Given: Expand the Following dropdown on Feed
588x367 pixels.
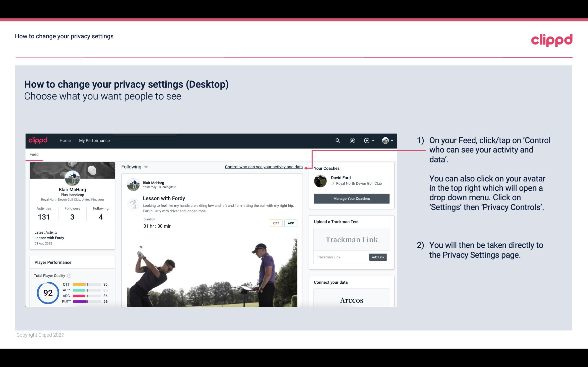Looking at the screenshot, I should [x=134, y=167].
